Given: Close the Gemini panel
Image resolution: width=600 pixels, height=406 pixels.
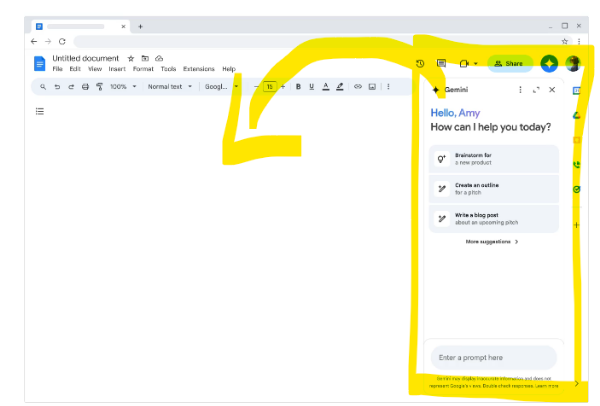Looking at the screenshot, I should pos(552,90).
